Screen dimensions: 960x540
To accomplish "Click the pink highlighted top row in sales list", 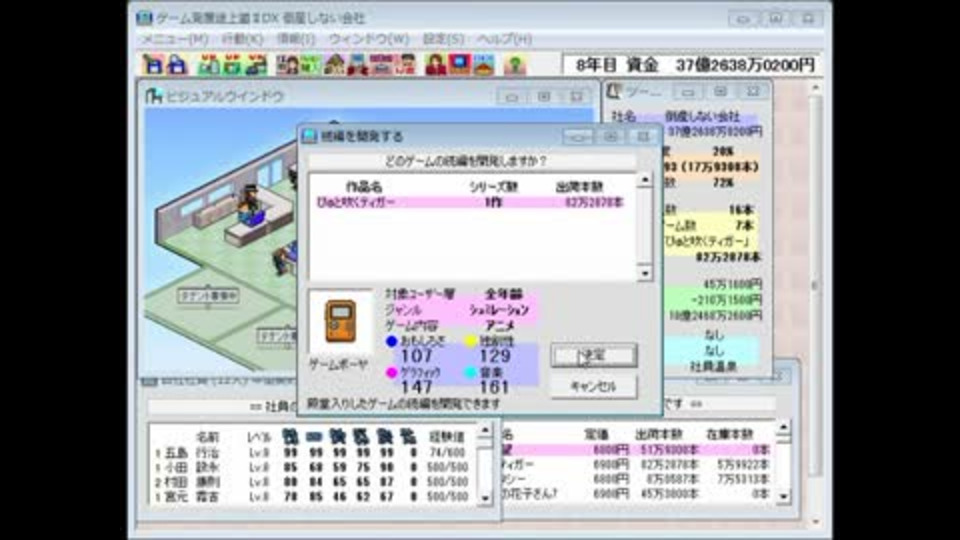I will pyautogui.click(x=639, y=450).
